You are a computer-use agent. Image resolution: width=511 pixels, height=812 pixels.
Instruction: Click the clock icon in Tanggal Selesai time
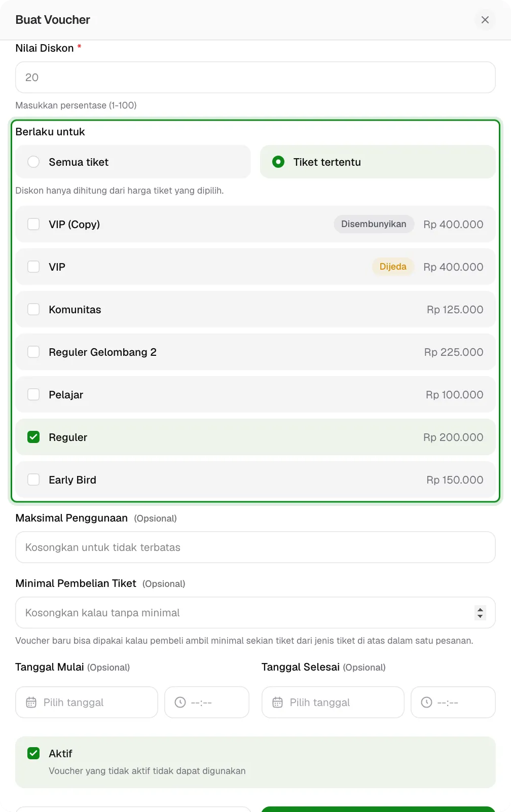coord(427,703)
